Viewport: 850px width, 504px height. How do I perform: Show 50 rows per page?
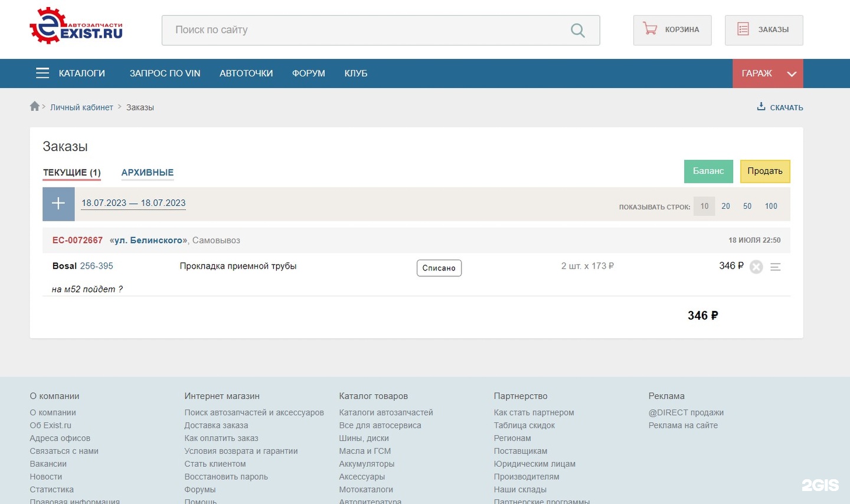click(747, 206)
